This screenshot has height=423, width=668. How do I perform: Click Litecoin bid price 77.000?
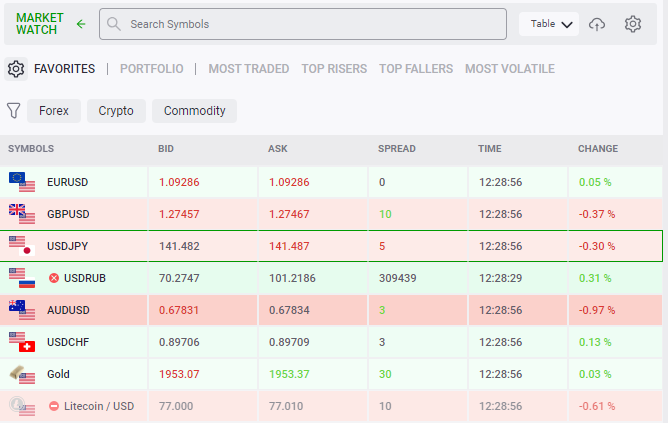176,406
